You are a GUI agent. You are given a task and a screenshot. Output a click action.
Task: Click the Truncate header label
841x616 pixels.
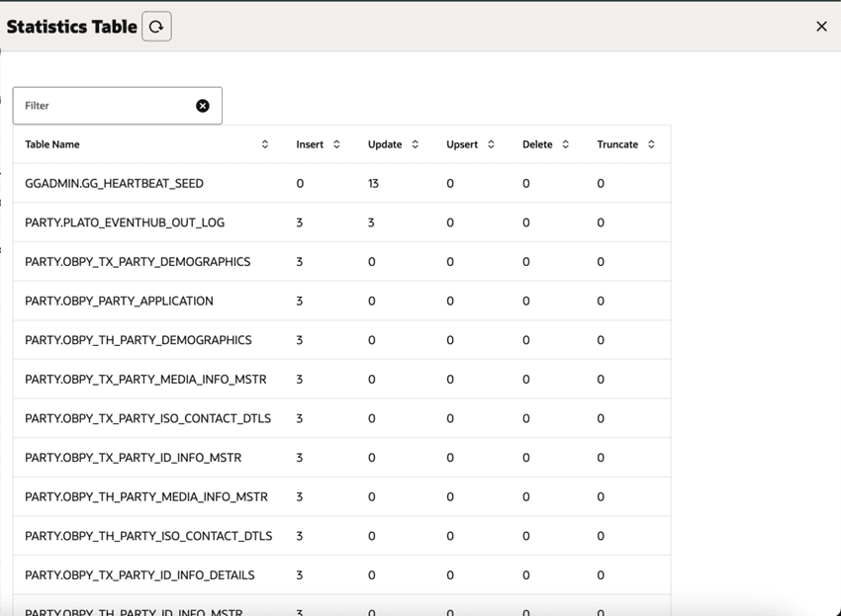click(x=617, y=144)
